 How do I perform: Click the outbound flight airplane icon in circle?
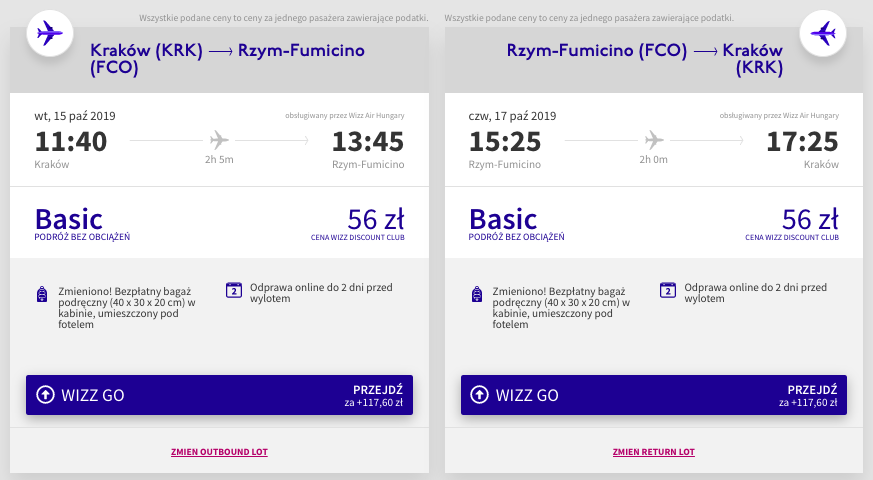(50, 33)
